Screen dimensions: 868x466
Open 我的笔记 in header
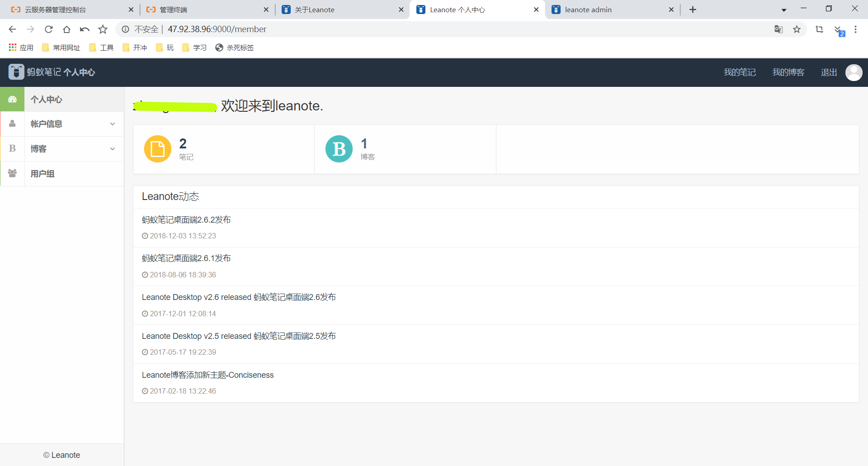coord(740,72)
